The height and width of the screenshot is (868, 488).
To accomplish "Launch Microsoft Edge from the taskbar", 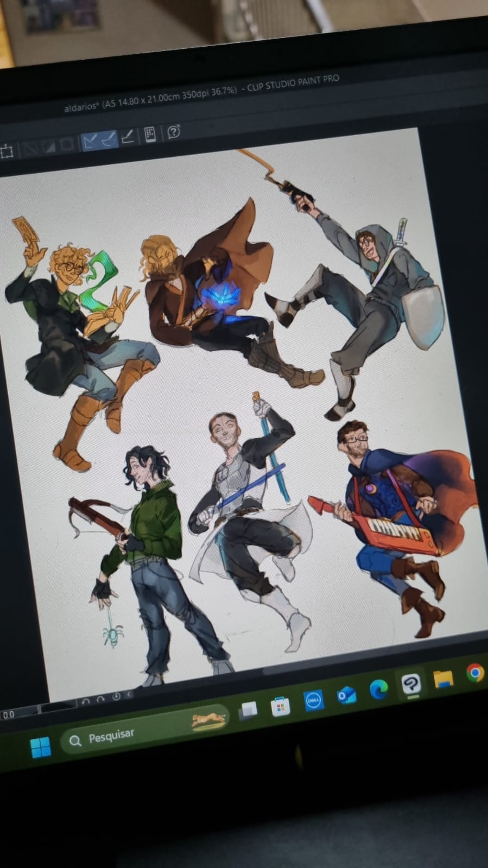I will (378, 690).
